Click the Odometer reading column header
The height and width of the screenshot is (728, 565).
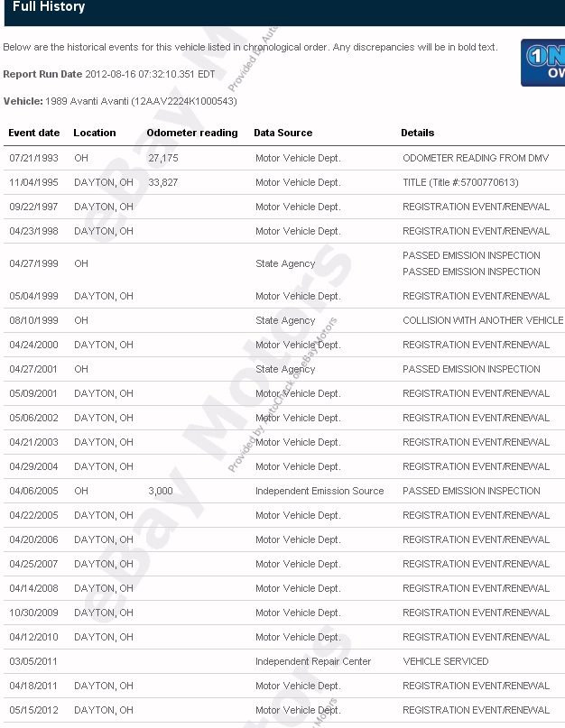[x=192, y=133]
